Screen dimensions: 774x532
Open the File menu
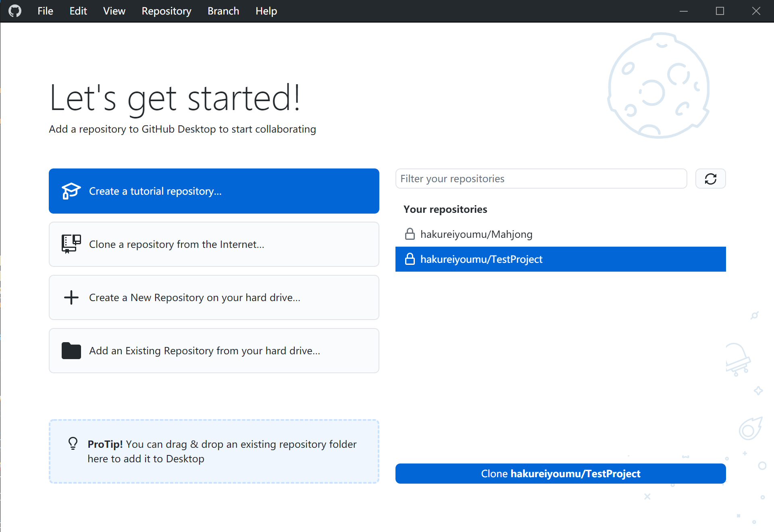click(x=45, y=11)
